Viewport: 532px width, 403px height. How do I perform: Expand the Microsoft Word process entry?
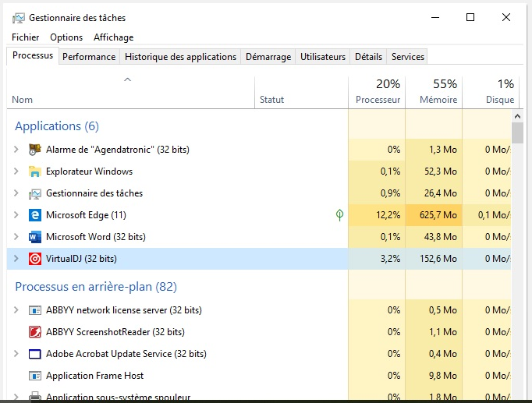pos(16,237)
